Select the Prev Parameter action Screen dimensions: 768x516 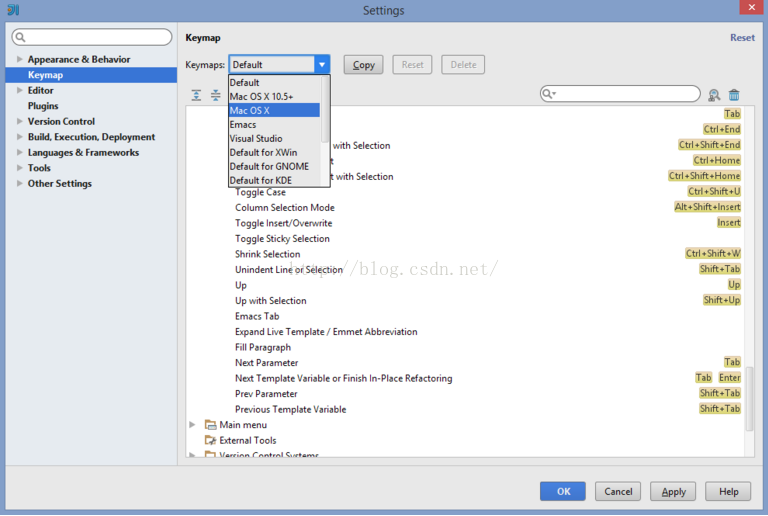[x=266, y=394]
